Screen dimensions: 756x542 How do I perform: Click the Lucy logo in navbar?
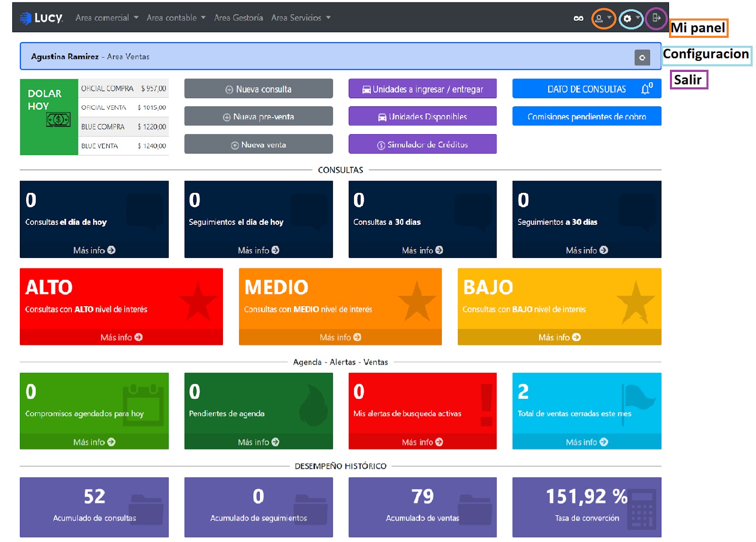pyautogui.click(x=41, y=18)
